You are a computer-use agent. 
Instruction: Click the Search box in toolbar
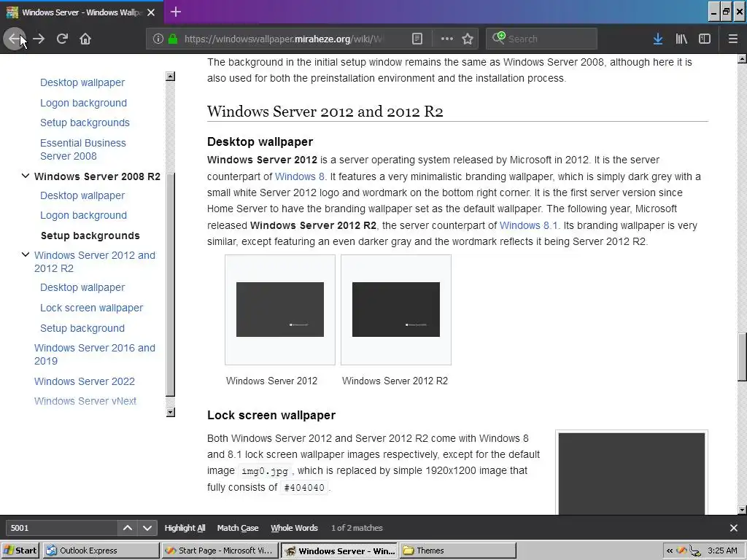[x=541, y=39]
